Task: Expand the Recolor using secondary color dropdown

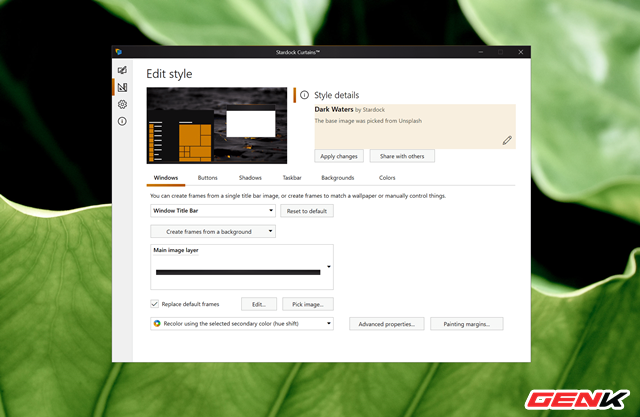Action: 242,324
